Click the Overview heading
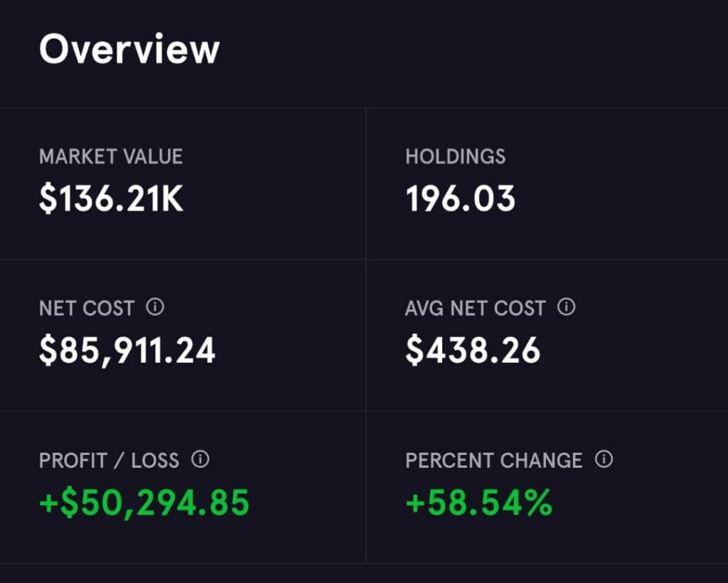The height and width of the screenshot is (583, 728). (x=129, y=50)
